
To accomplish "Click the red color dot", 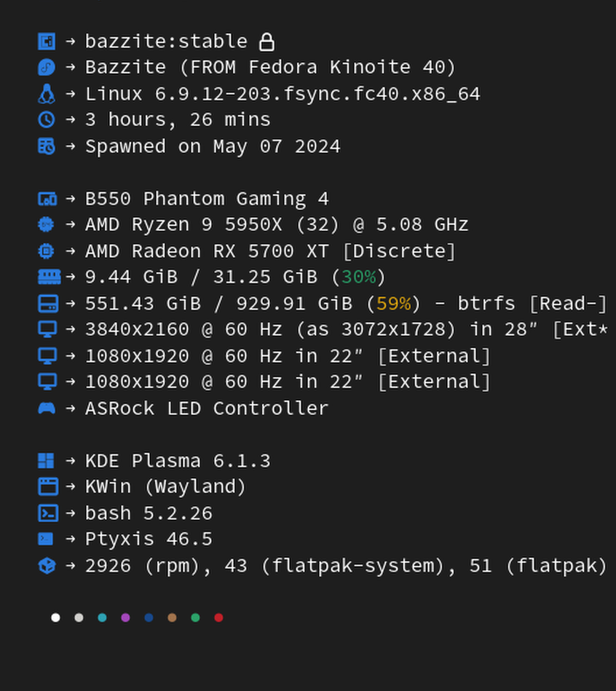I will (218, 617).
